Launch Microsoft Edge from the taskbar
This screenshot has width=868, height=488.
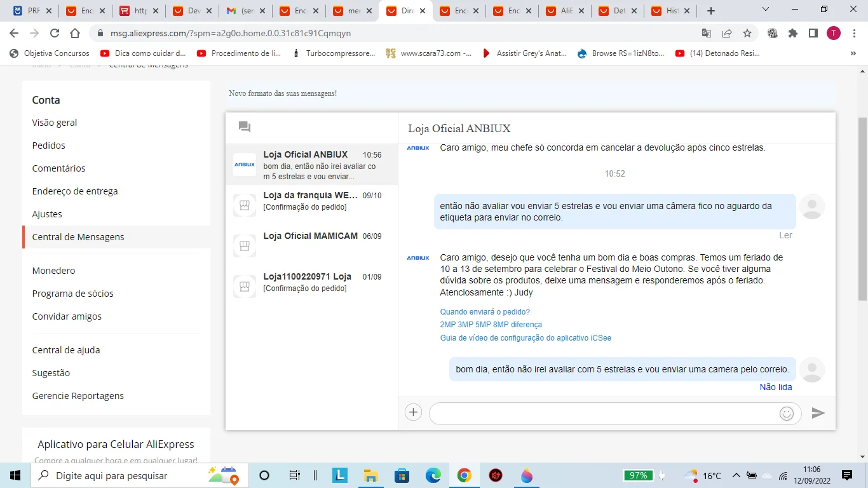point(433,475)
